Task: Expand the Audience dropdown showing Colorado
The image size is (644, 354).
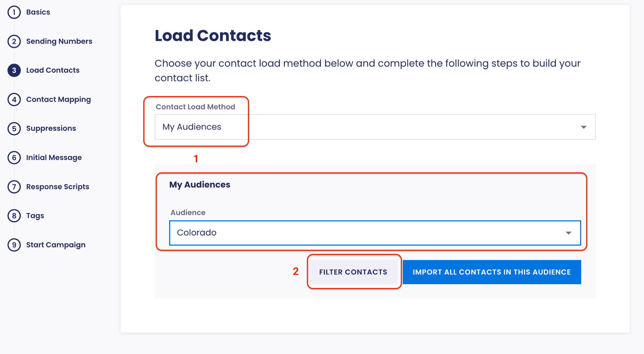Action: pos(375,233)
